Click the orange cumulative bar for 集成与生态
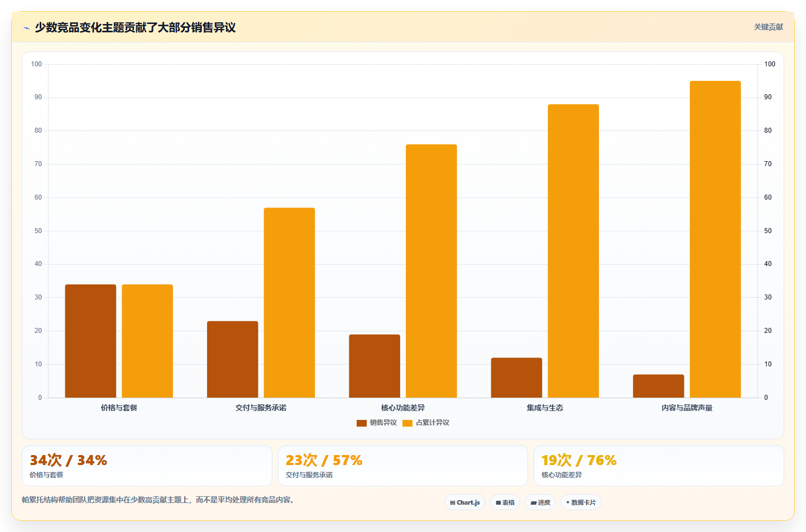Image resolution: width=806 pixels, height=532 pixels. (573, 251)
